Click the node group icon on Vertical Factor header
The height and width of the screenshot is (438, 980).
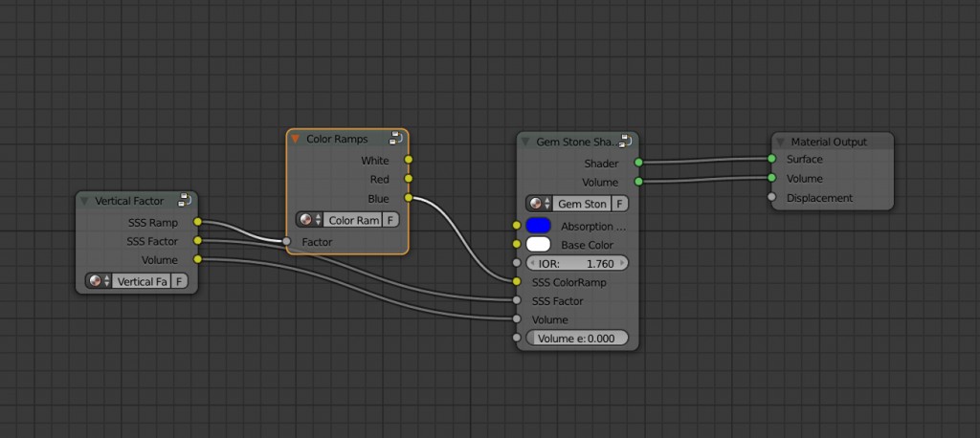(184, 200)
